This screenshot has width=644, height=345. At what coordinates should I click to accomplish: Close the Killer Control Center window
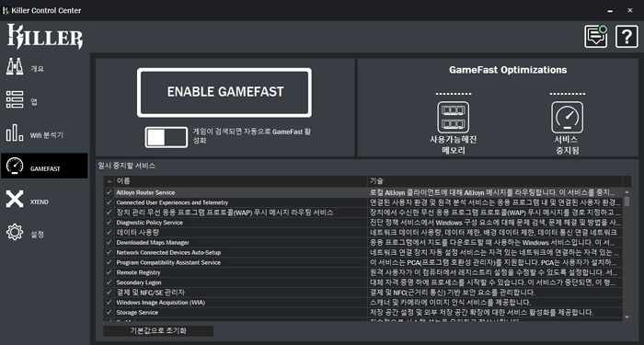[630, 11]
